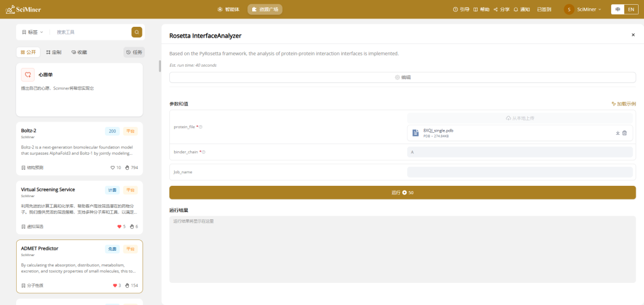This screenshot has height=305, width=644.
Task: Open the 心愿单 wishlist card
Action: 79,89
